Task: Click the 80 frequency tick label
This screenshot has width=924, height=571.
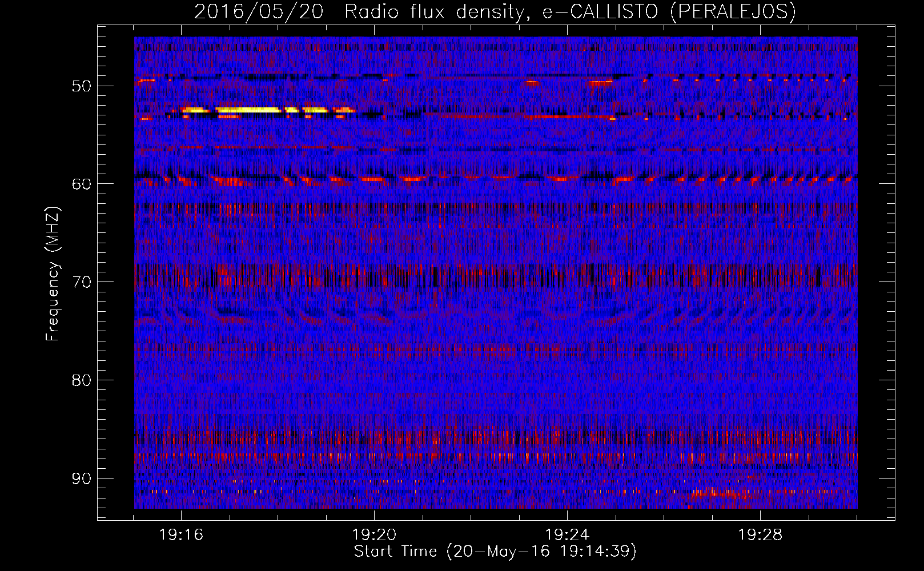Action: pos(82,380)
